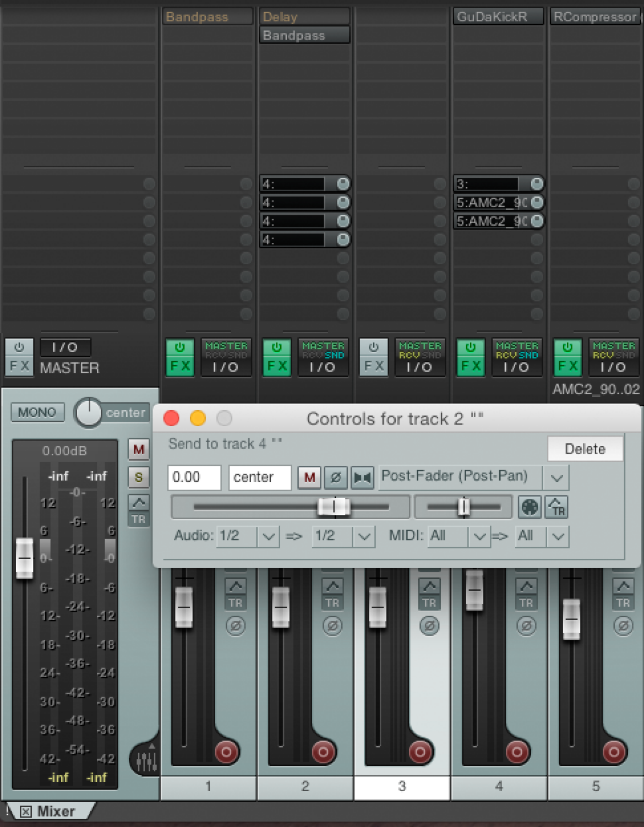644x827 pixels.
Task: Invert phase on track 2
Action: pos(332,626)
